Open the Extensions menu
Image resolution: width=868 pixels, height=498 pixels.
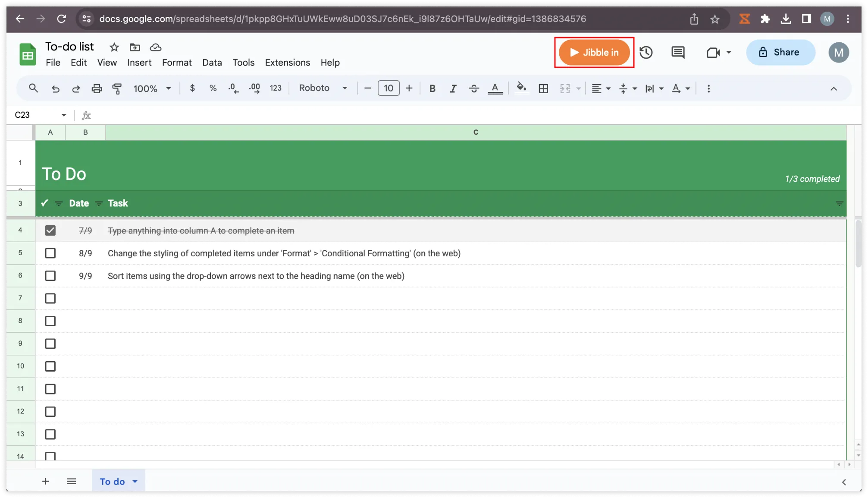[x=287, y=63]
